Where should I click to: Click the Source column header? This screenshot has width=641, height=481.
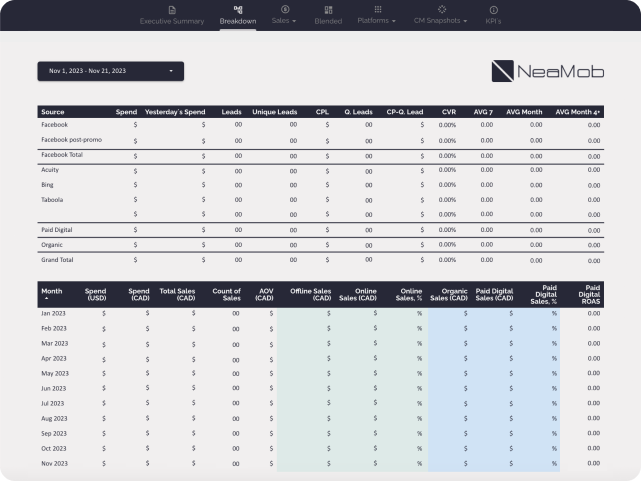point(53,112)
